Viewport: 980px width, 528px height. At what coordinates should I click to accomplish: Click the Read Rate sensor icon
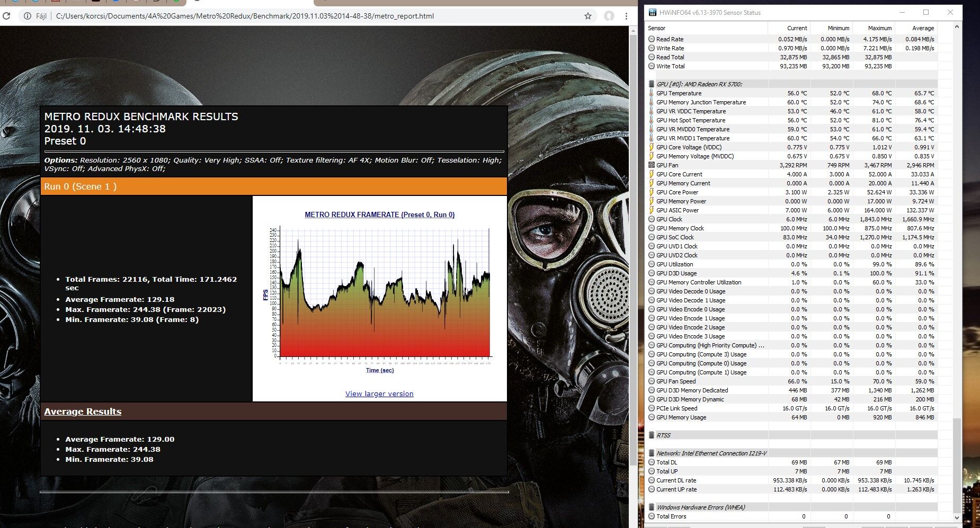click(x=652, y=39)
